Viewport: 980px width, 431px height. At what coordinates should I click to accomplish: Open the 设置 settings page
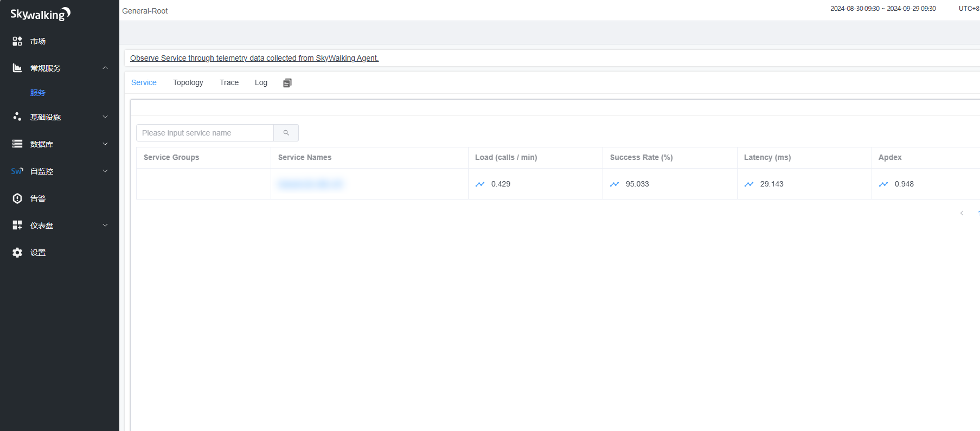pos(38,253)
